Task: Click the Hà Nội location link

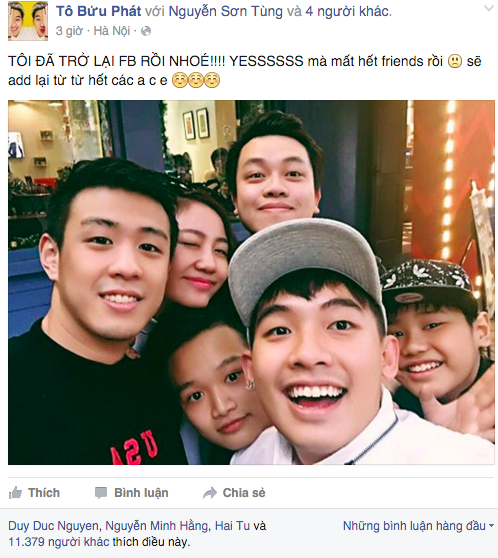Action: [x=112, y=31]
